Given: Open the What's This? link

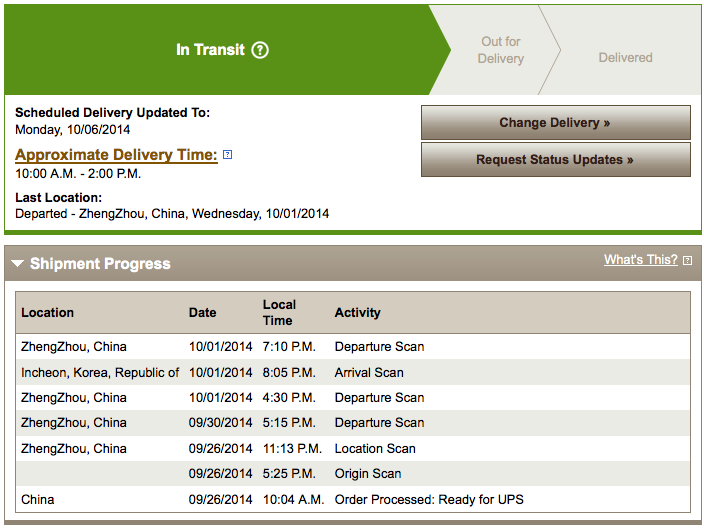Looking at the screenshot, I should [x=641, y=260].
